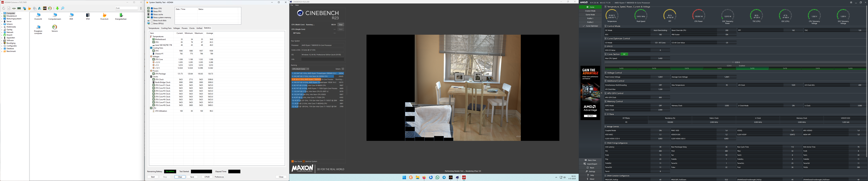
Task: Click the Close button in Stability Test
Action: pos(281,177)
